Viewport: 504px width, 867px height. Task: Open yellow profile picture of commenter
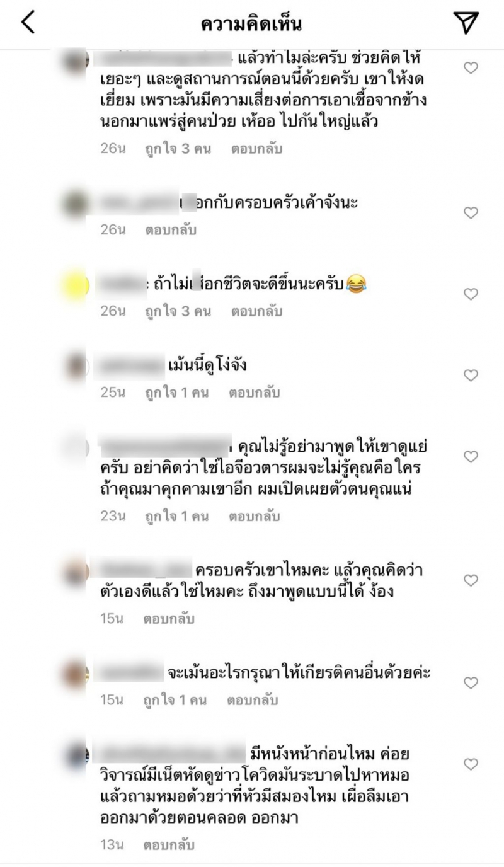point(79,286)
